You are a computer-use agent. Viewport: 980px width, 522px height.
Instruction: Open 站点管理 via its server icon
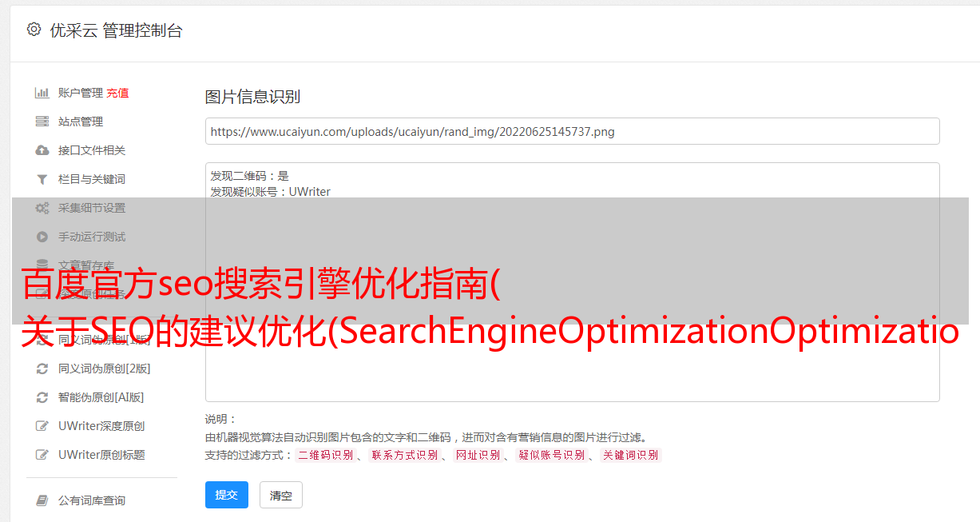pyautogui.click(x=42, y=122)
